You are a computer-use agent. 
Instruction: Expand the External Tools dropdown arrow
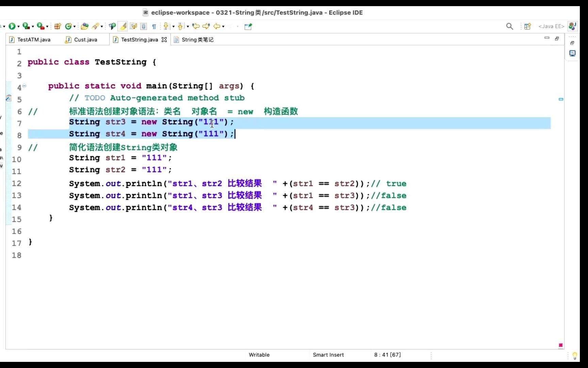coord(47,27)
